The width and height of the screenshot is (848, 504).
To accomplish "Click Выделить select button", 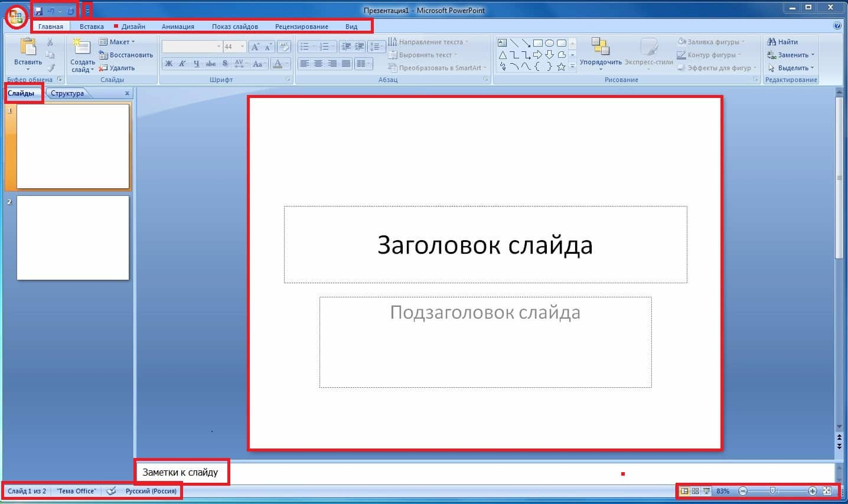I will click(x=791, y=68).
